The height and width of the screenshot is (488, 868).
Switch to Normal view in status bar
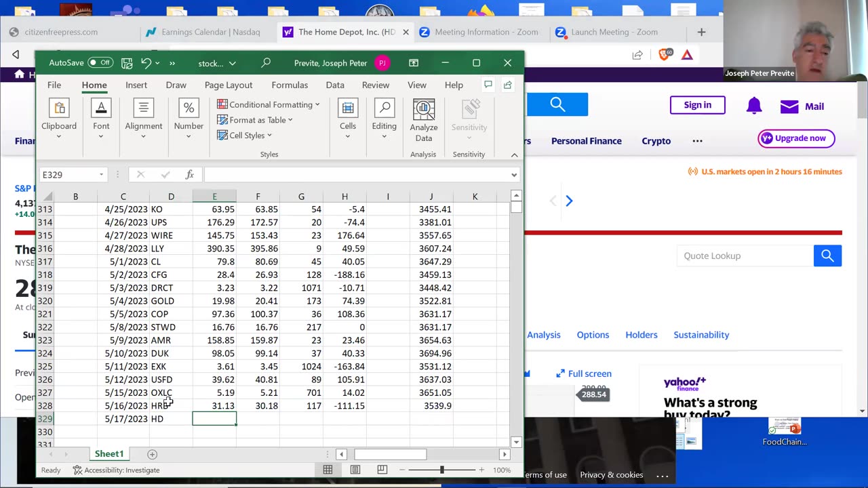[x=328, y=470]
